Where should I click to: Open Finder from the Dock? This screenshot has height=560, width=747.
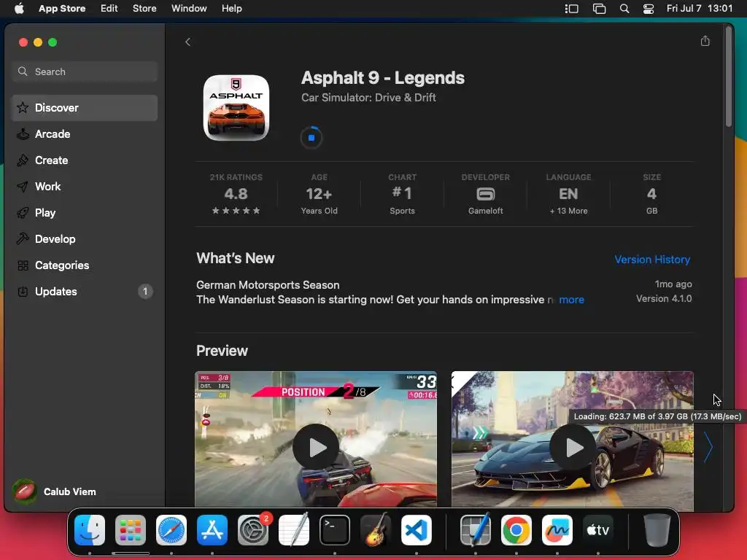(x=90, y=530)
